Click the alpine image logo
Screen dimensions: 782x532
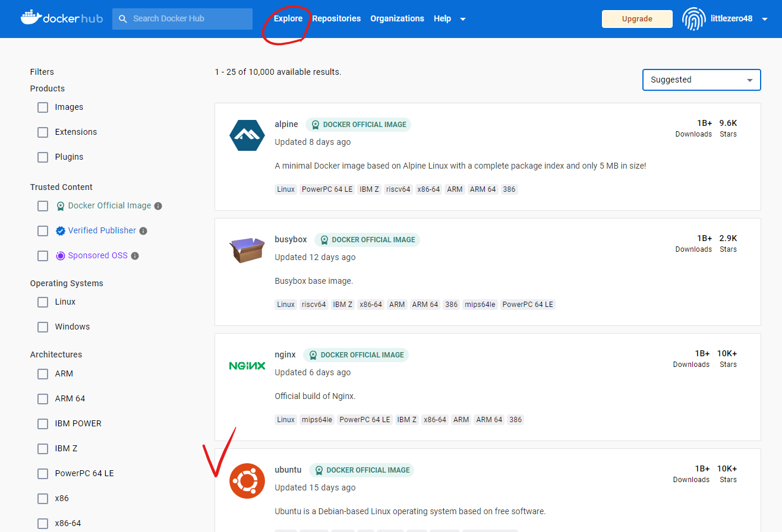(247, 135)
